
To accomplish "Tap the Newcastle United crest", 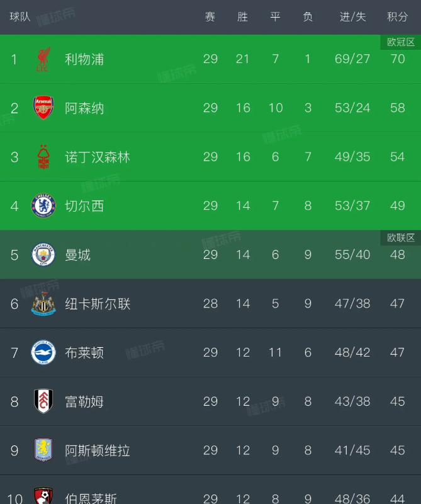I will [43, 304].
